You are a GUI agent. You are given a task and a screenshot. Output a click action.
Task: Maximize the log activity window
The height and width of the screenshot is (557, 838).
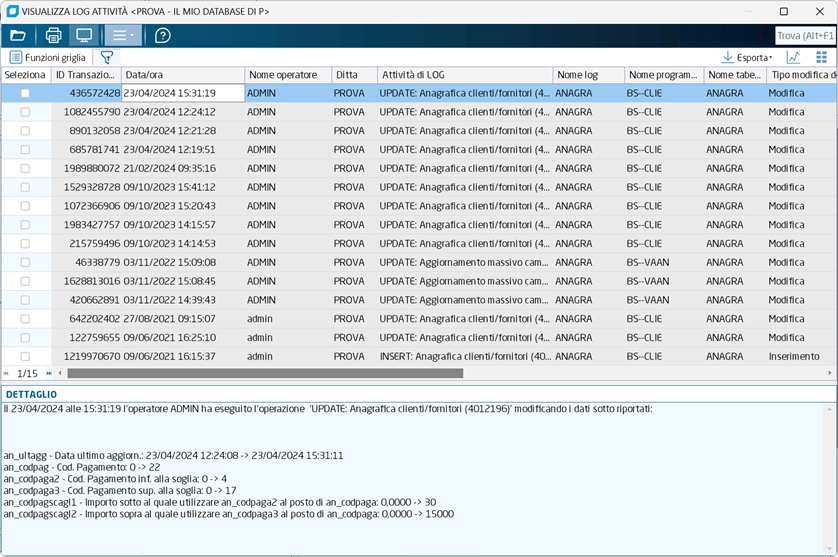tap(783, 11)
